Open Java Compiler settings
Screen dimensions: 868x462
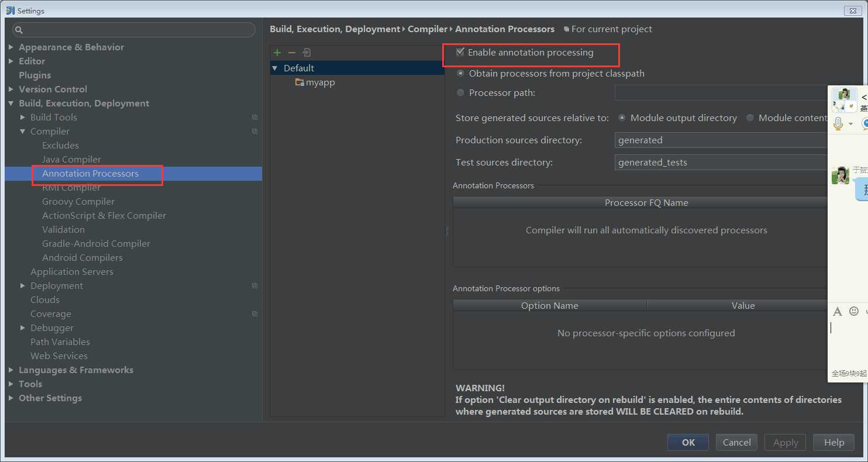[71, 160]
